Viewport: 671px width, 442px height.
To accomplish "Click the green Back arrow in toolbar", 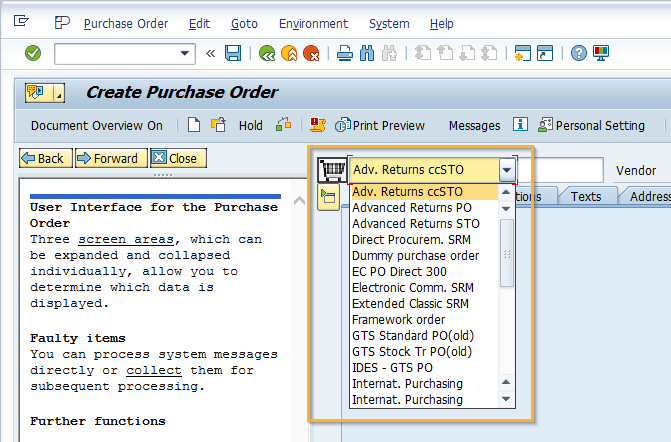I will [266, 53].
